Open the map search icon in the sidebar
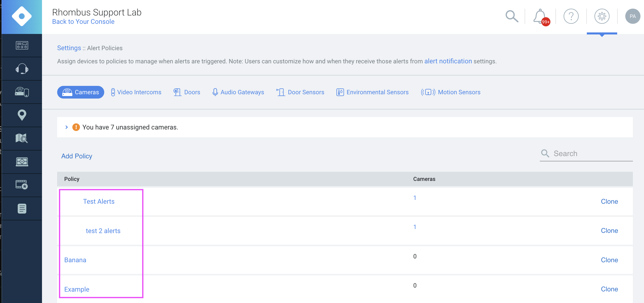The image size is (644, 303). coord(22,138)
